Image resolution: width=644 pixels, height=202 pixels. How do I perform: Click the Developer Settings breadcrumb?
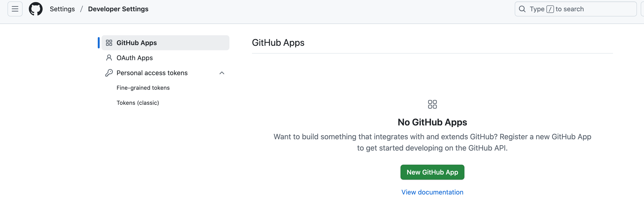pos(118,9)
